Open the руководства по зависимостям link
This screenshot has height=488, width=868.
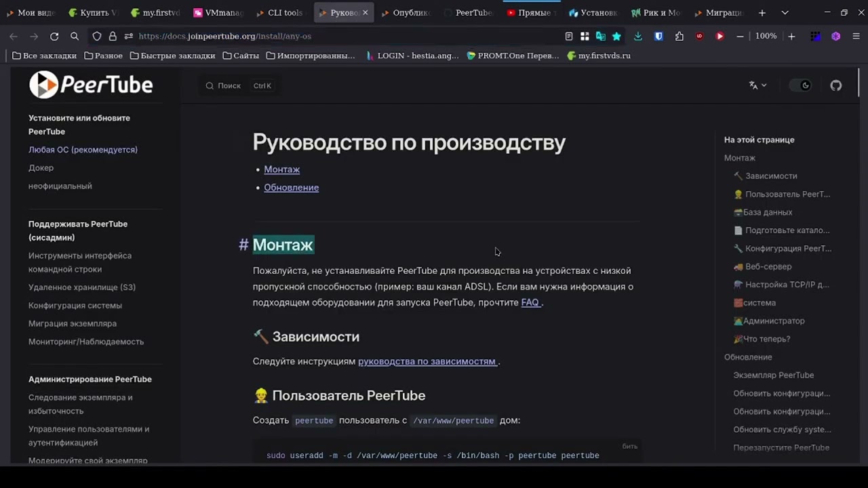(x=428, y=361)
